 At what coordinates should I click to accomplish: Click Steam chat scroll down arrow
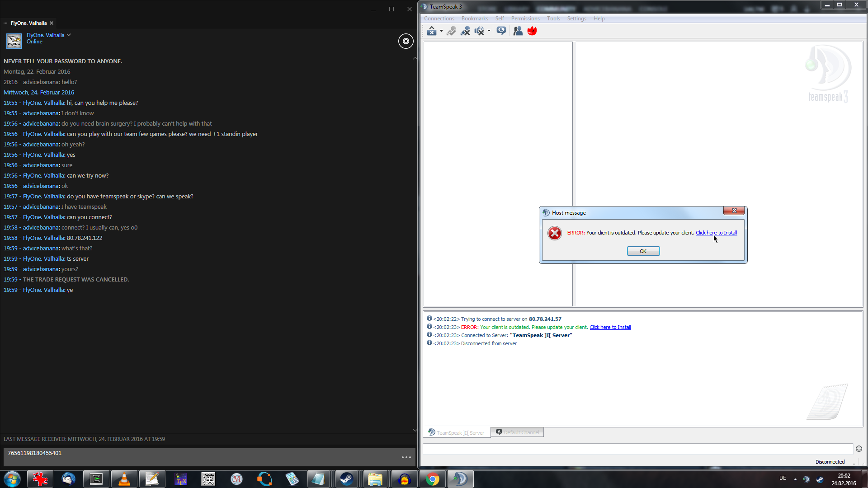[x=415, y=430]
